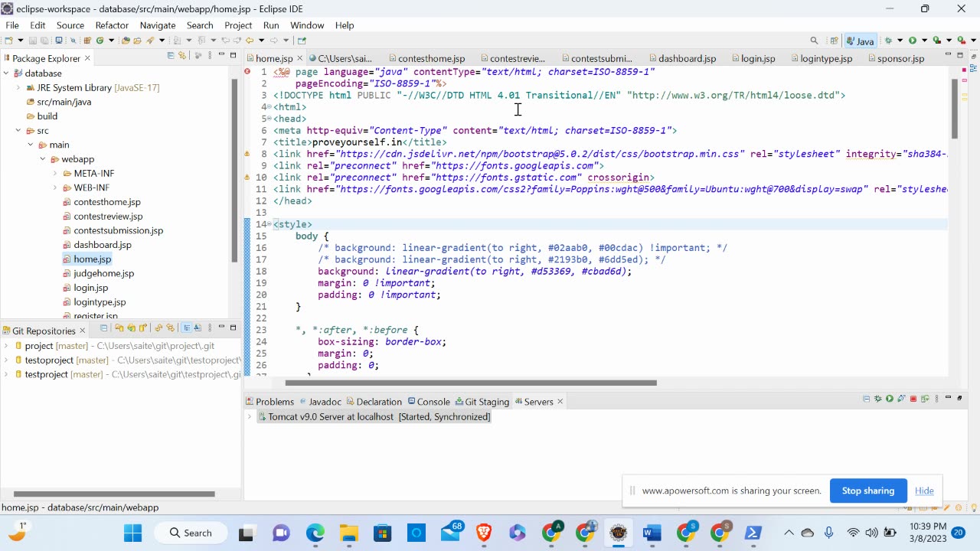Expand the WEB-INF folder
The height and width of the screenshot is (551, 980).
tap(55, 188)
